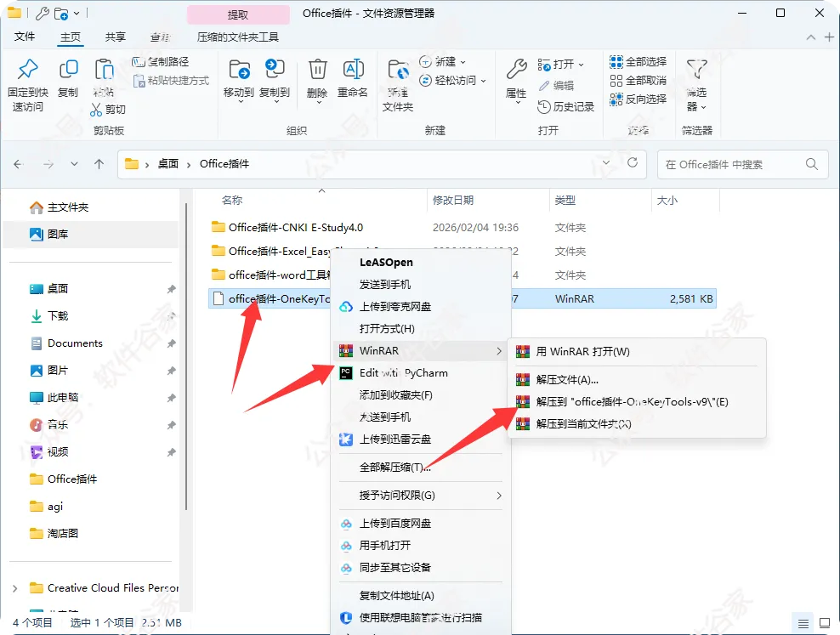Choose 授予访问权限(G) submenu
The height and width of the screenshot is (635, 840).
click(x=421, y=496)
